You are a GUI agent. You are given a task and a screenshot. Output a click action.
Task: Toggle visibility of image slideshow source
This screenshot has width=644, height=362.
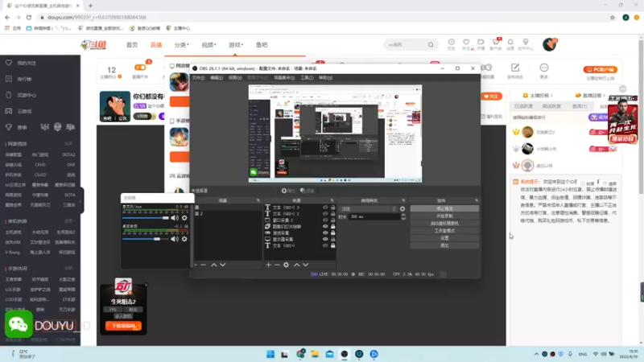click(x=325, y=226)
